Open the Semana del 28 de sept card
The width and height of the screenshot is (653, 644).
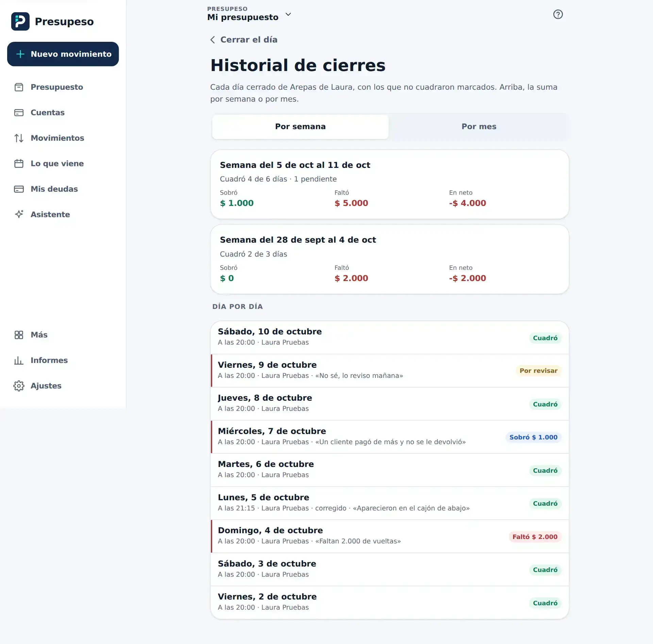(389, 259)
